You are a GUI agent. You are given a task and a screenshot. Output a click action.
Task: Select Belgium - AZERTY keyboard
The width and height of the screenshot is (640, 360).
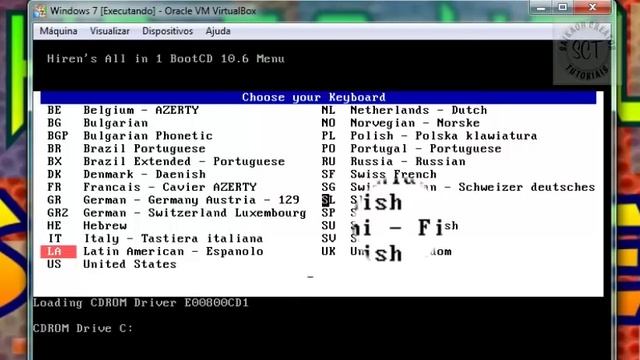coord(123,110)
